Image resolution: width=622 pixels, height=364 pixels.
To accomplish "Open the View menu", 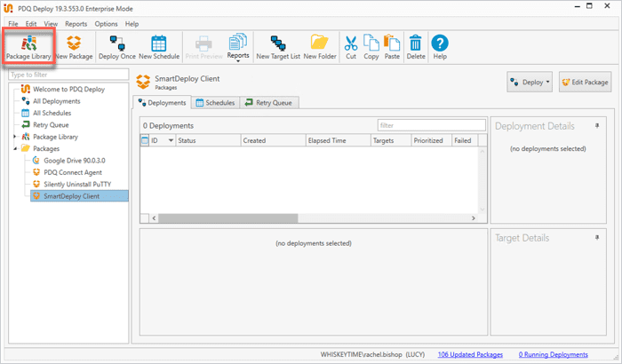I will coord(51,24).
